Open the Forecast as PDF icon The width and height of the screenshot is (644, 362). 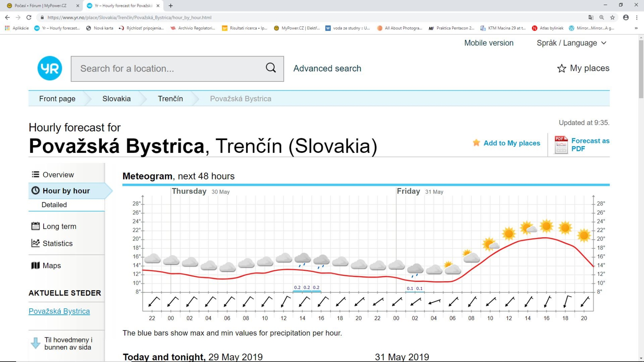(x=561, y=145)
